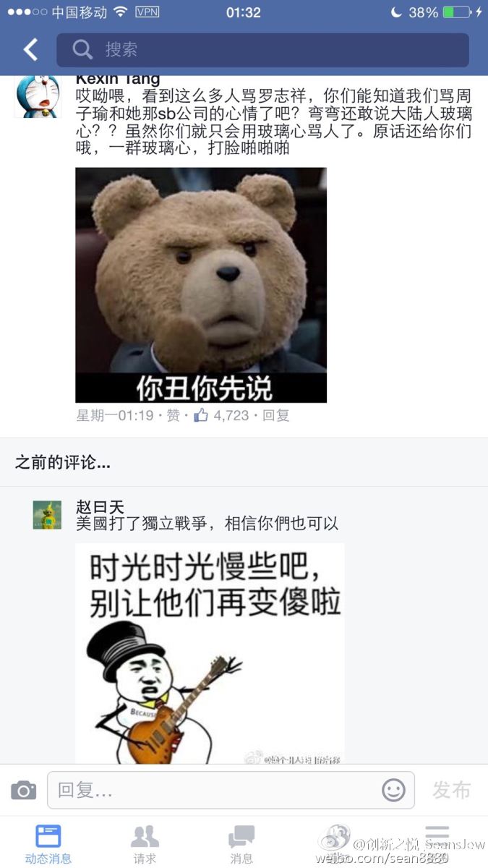This screenshot has width=488, height=868.
Task: Like the post via 赞 link
Action: point(174,415)
